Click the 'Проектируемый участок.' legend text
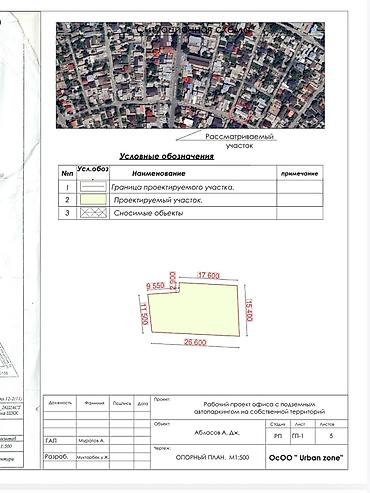Image resolution: width=370 pixels, height=493 pixels. point(158,200)
